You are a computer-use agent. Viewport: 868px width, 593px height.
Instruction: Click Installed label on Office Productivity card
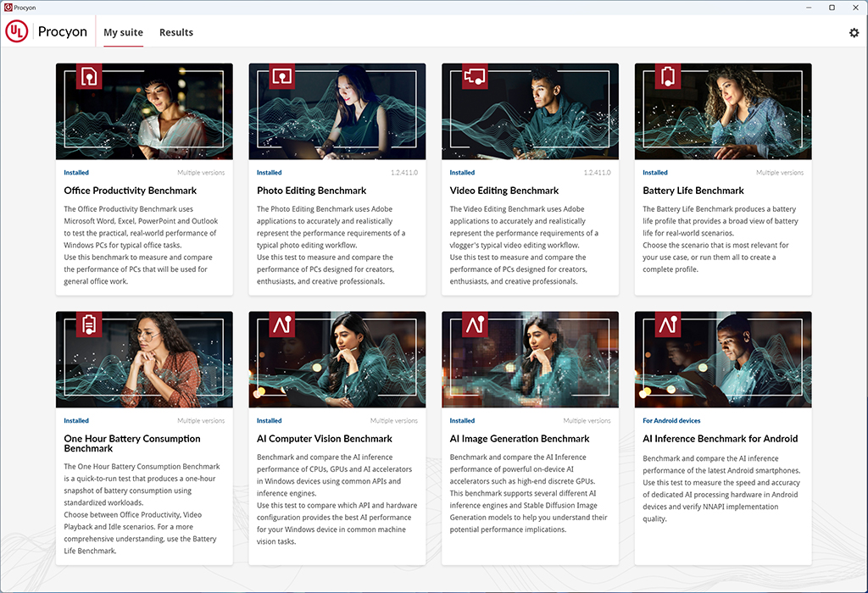tap(75, 173)
